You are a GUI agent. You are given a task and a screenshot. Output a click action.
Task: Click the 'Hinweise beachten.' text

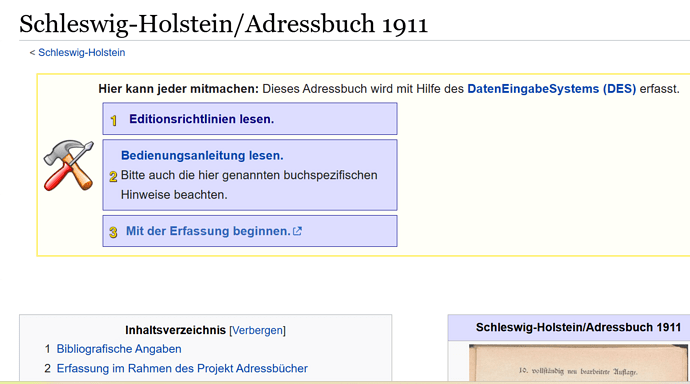(x=174, y=195)
